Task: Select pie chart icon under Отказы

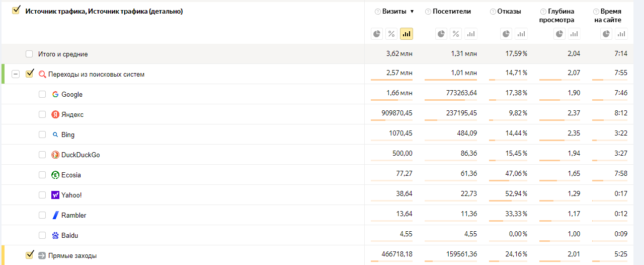Action: [507, 34]
